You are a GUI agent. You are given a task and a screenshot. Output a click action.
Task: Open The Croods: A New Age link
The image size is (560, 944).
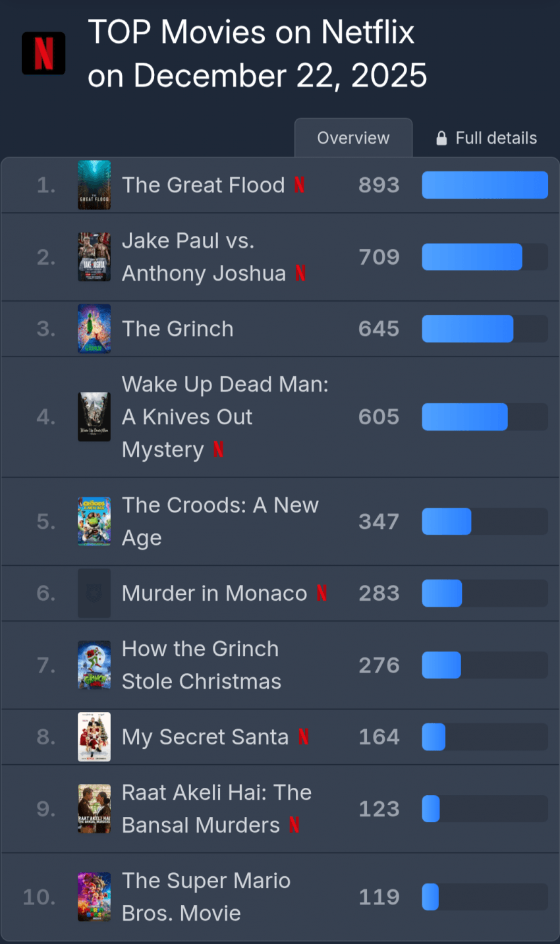click(x=220, y=521)
